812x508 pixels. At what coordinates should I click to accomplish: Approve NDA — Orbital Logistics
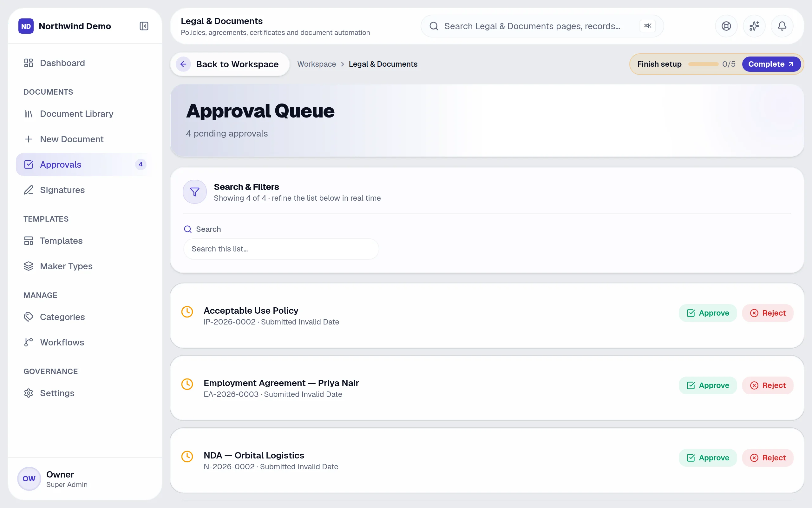(x=708, y=458)
